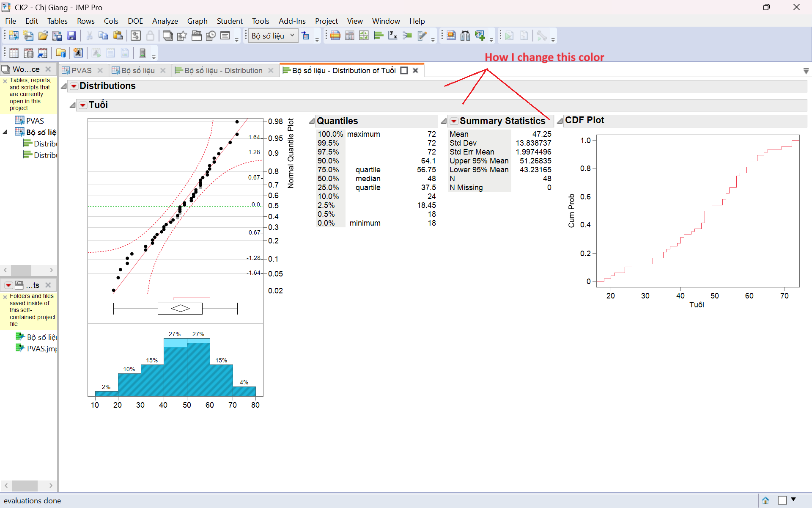812x508 pixels.
Task: Select PVAS.jmp in project files list
Action: pyautogui.click(x=41, y=348)
